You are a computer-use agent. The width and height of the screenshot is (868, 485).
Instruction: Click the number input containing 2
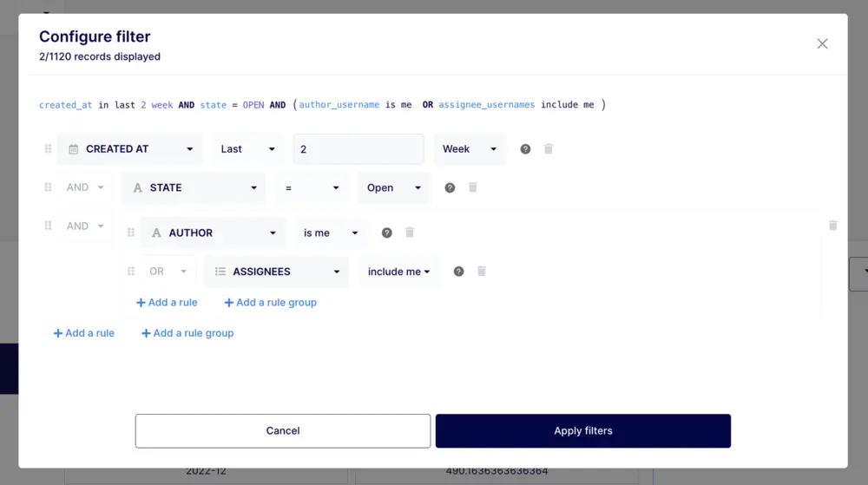[358, 148]
